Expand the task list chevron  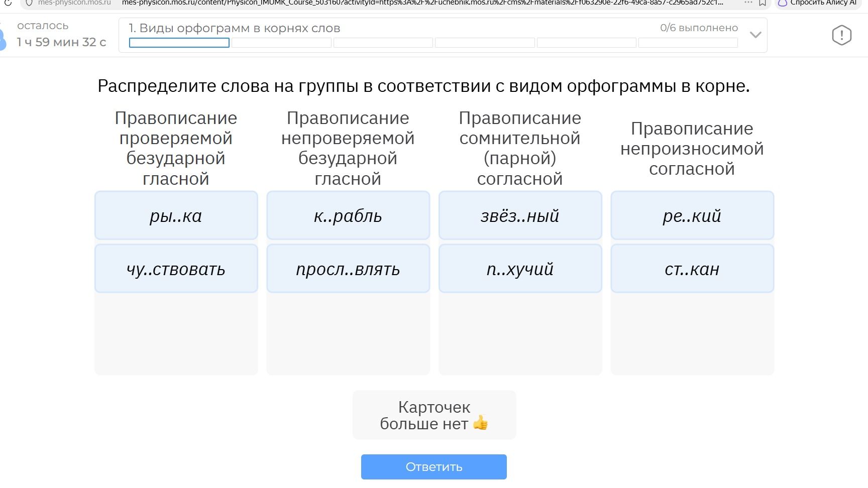755,35
